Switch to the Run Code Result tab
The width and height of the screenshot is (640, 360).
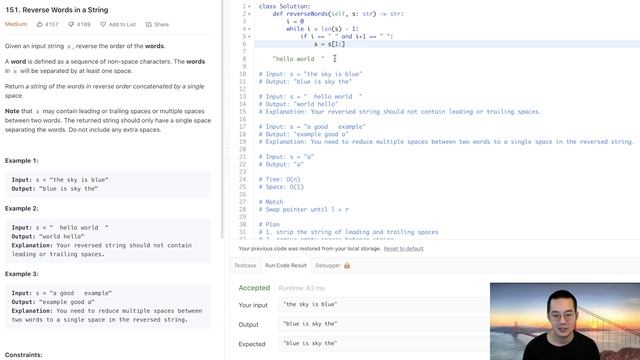(x=285, y=265)
